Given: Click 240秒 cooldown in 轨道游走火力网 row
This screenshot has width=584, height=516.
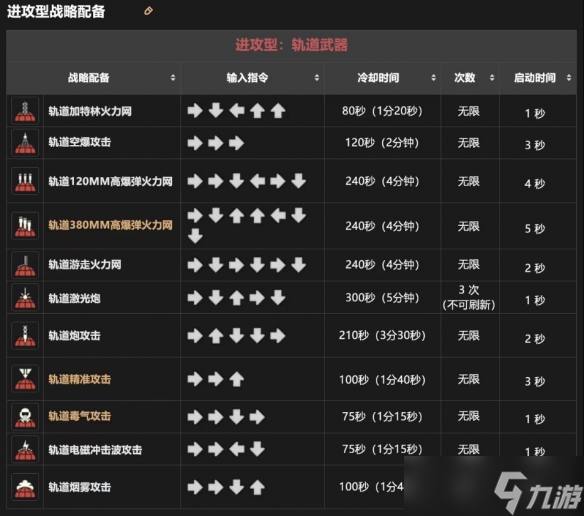Looking at the screenshot, I should coord(382,265).
